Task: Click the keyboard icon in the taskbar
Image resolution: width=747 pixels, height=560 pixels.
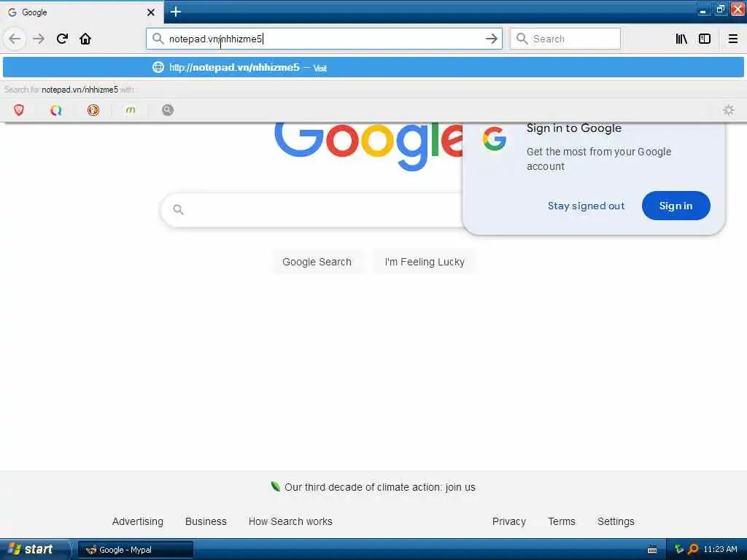Action: coord(652,550)
